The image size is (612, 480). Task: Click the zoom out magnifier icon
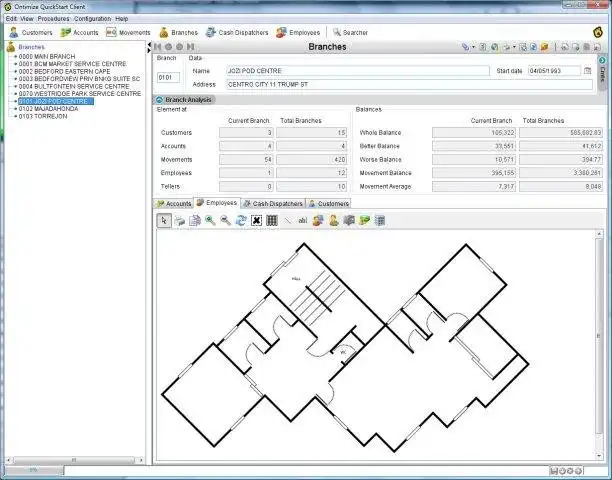pyautogui.click(x=226, y=220)
